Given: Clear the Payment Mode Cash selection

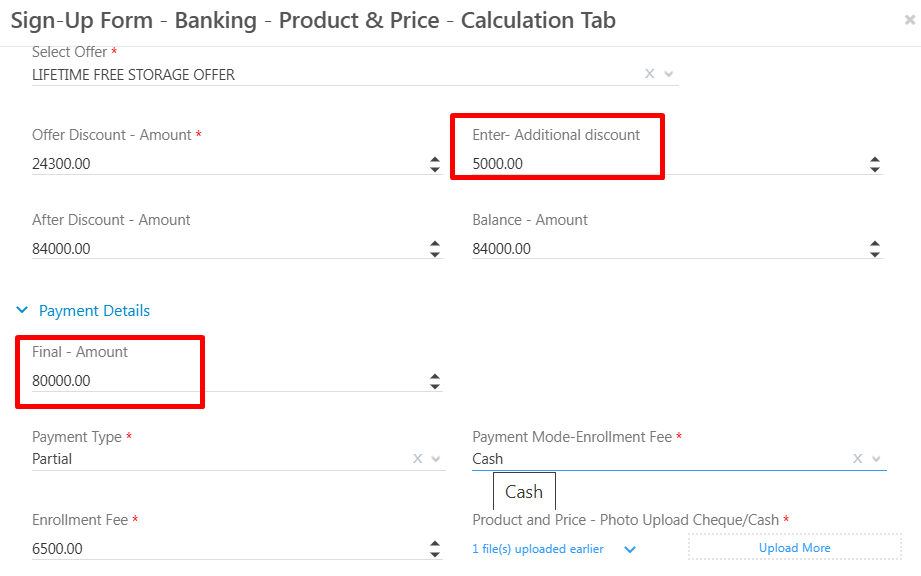Looking at the screenshot, I should point(858,459).
